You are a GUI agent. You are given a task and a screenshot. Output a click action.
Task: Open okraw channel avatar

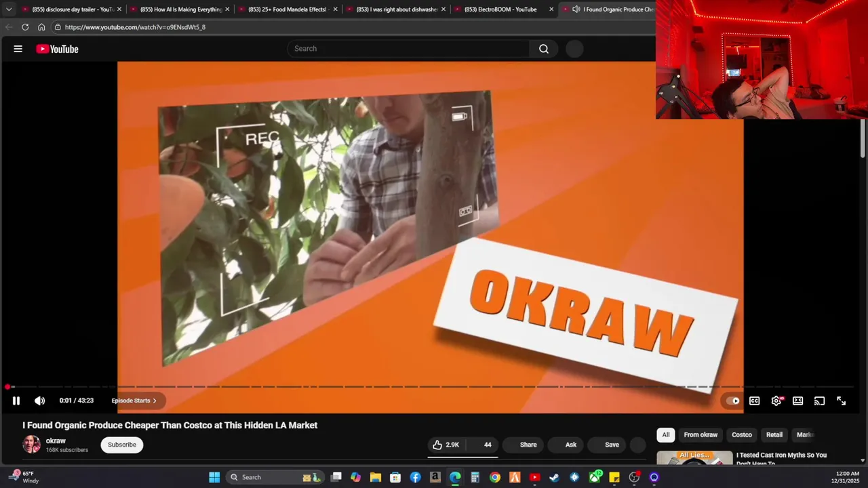click(x=31, y=445)
